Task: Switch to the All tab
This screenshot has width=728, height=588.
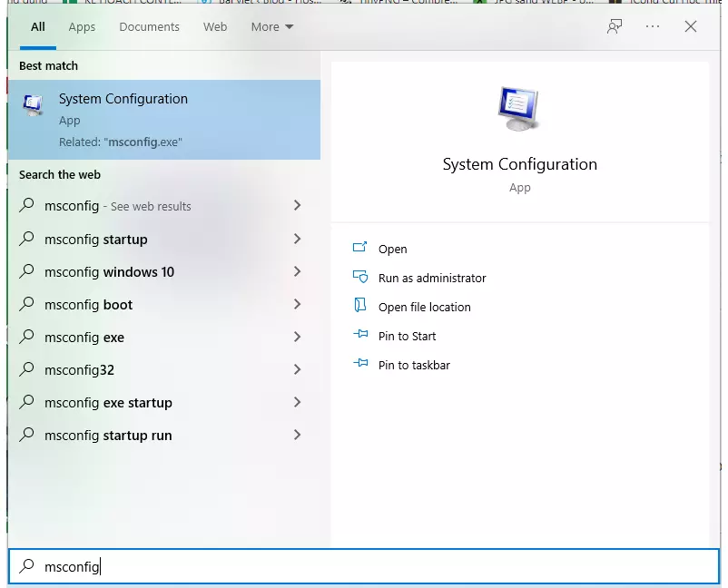Action: coord(37,27)
